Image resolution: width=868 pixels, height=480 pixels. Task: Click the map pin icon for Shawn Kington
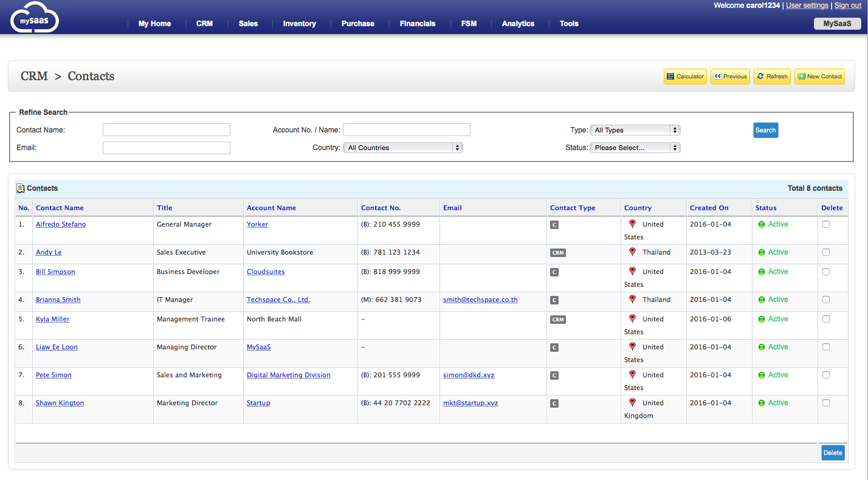click(632, 402)
